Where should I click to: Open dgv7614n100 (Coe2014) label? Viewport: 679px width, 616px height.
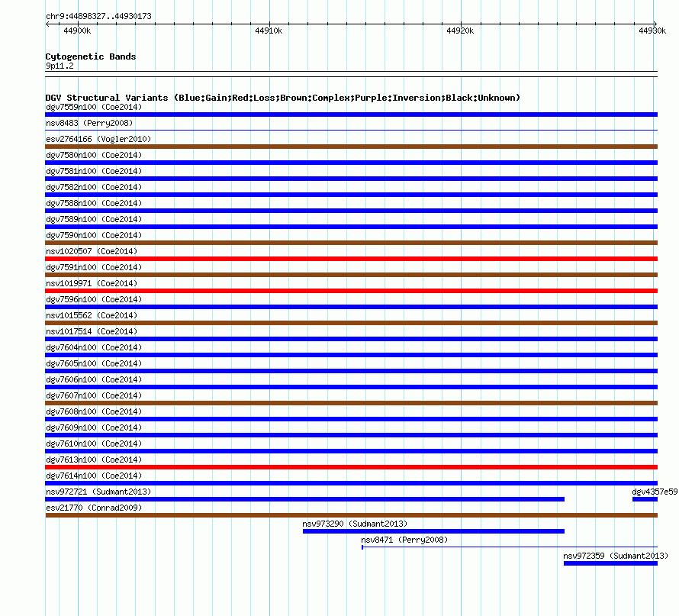coord(94,476)
